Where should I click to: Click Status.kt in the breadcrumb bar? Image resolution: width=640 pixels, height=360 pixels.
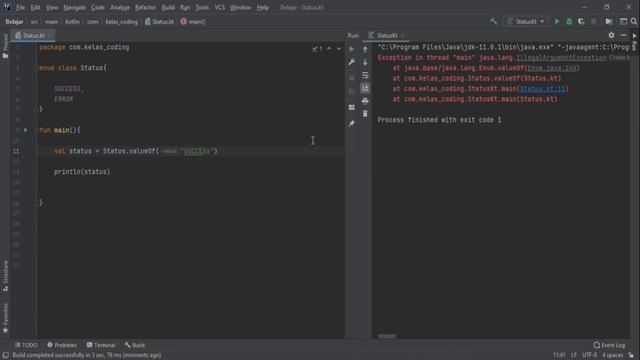[x=160, y=22]
